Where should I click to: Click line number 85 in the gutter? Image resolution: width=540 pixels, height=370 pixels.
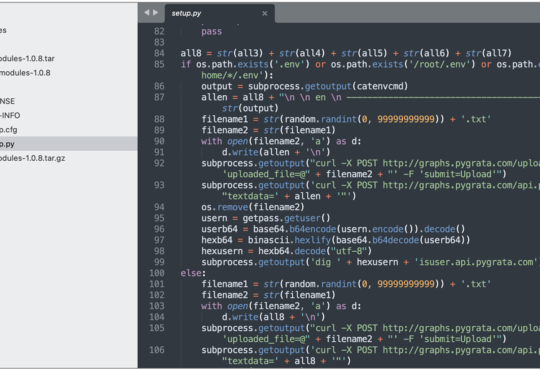(159, 64)
